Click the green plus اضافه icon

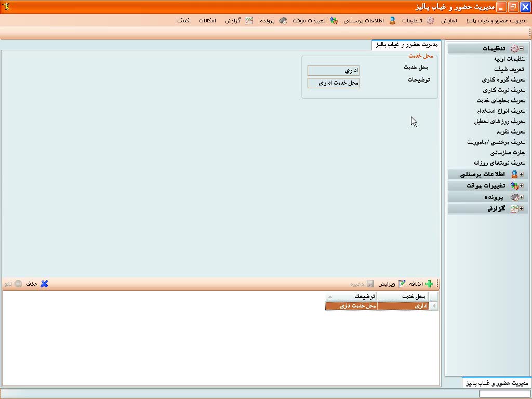pyautogui.click(x=429, y=284)
